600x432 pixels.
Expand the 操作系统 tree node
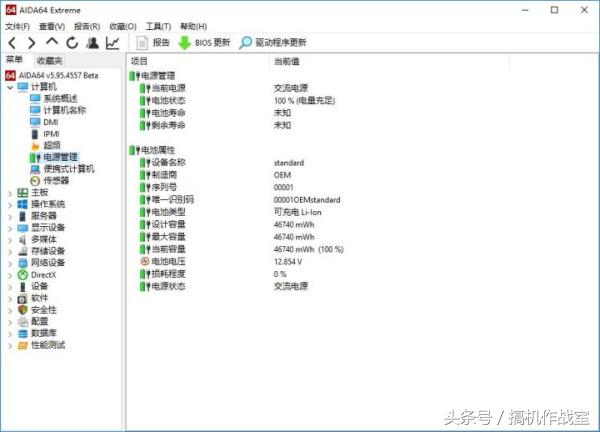pos(10,205)
